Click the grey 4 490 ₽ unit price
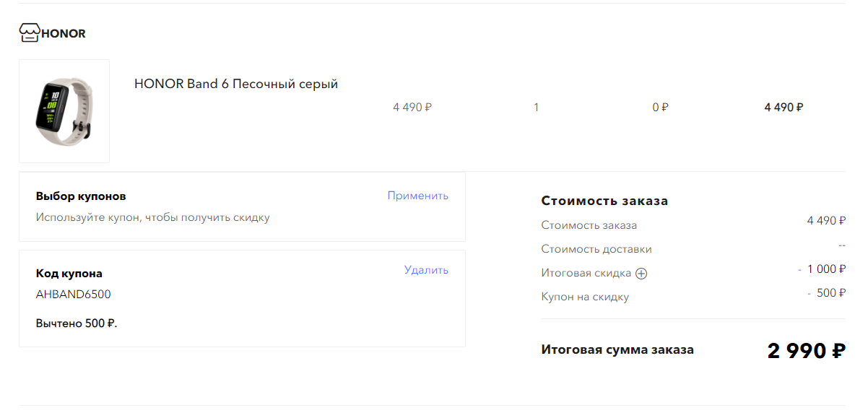868x418 pixels. coord(412,108)
